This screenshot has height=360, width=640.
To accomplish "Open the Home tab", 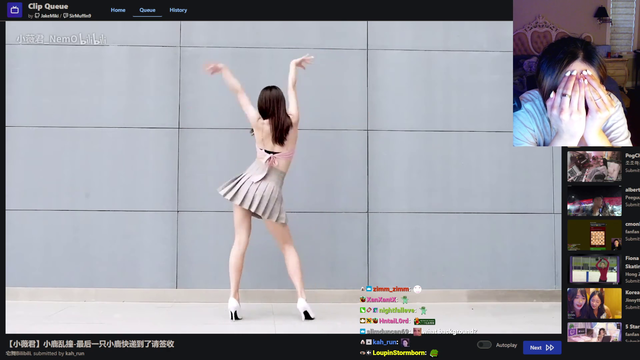I will coord(118,10).
